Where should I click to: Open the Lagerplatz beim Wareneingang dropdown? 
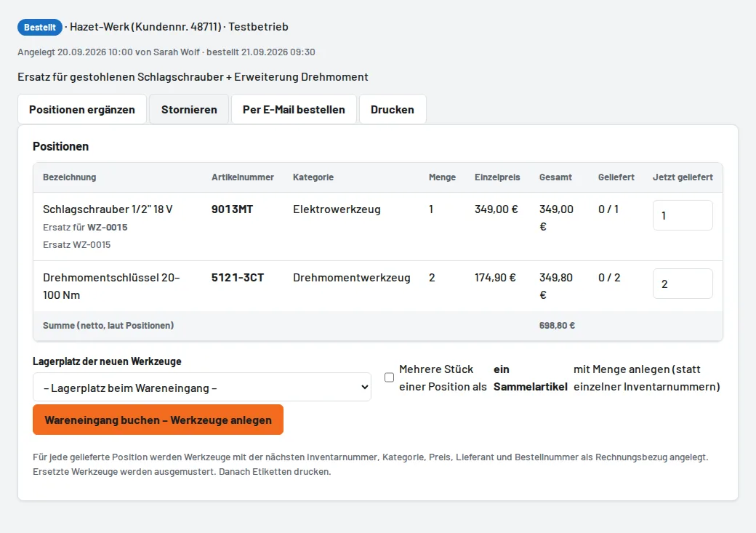pyautogui.click(x=202, y=387)
